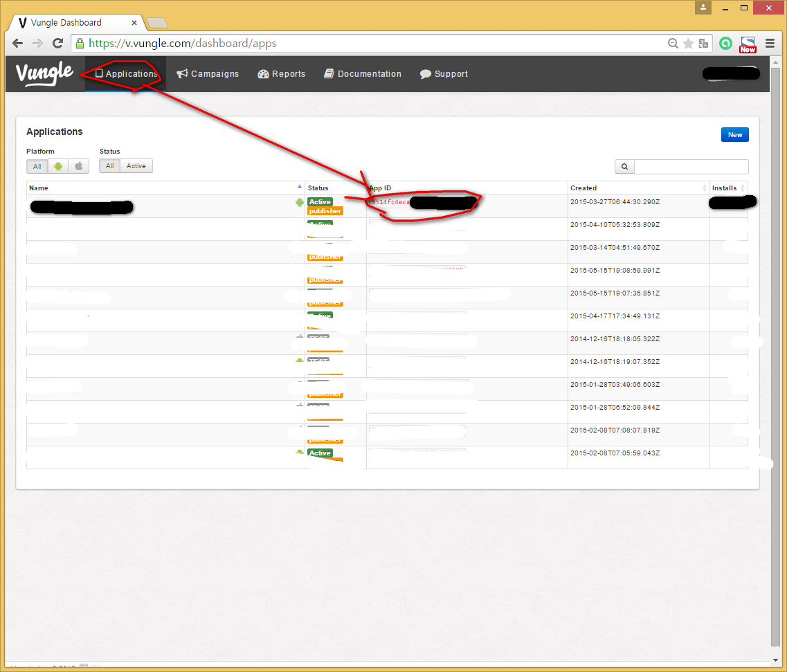Select the Vungle Dashboard browser tab
Screen dimensions: 787x672
[75, 23]
